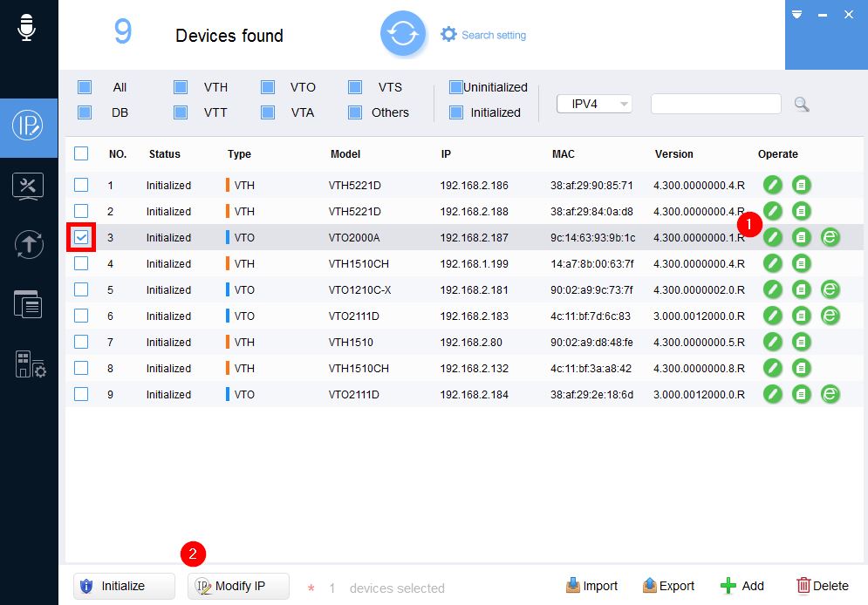
Task: Check the row 5 VTO1210C-X checkbox
Action: [x=81, y=289]
